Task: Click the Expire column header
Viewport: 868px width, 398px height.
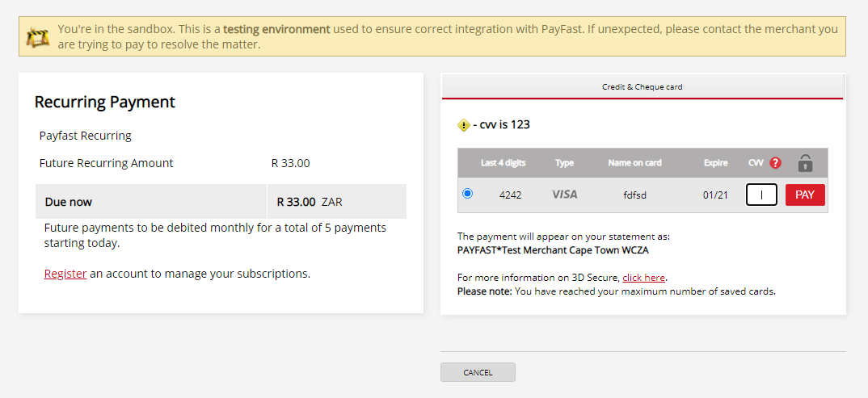Action: coord(715,162)
